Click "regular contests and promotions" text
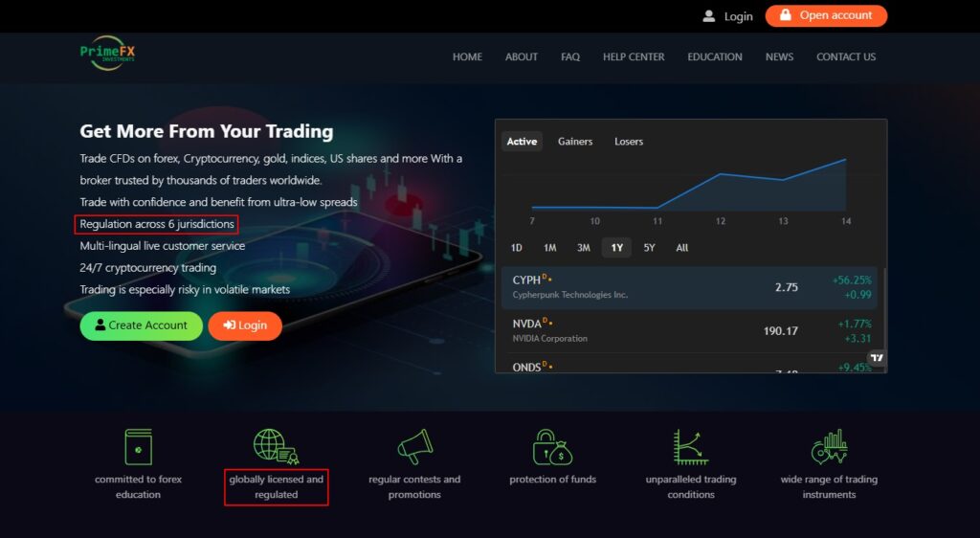Screen dimensions: 980x538 414,486
